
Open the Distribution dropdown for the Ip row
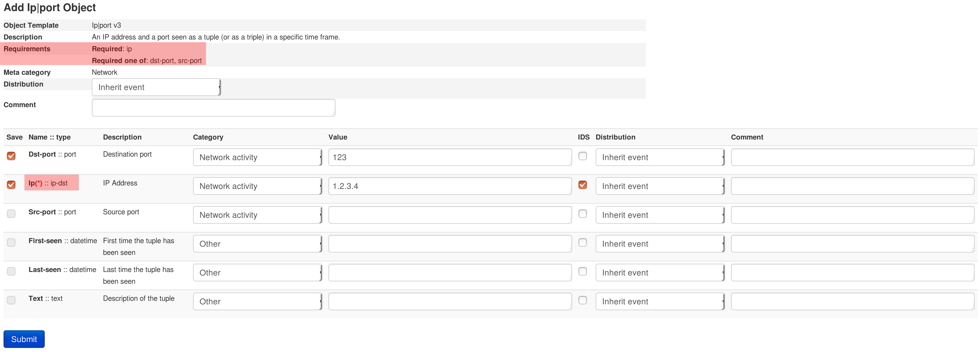660,186
